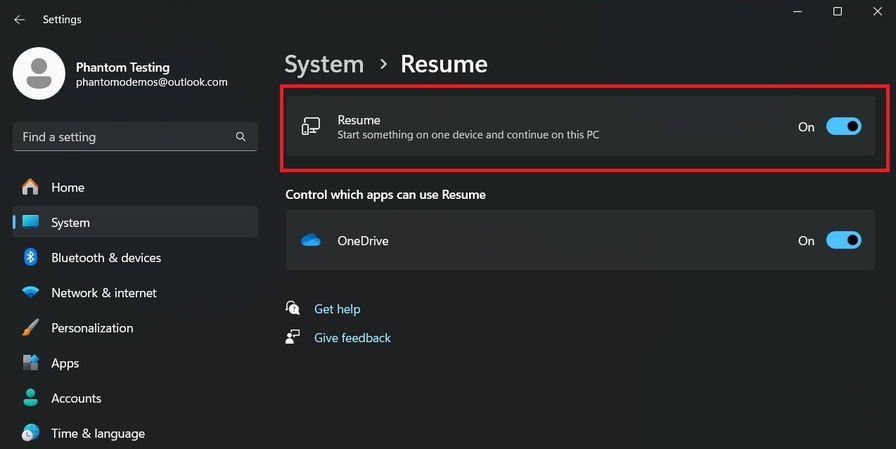This screenshot has width=896, height=449.
Task: Click the Accounts person icon
Action: click(31, 398)
